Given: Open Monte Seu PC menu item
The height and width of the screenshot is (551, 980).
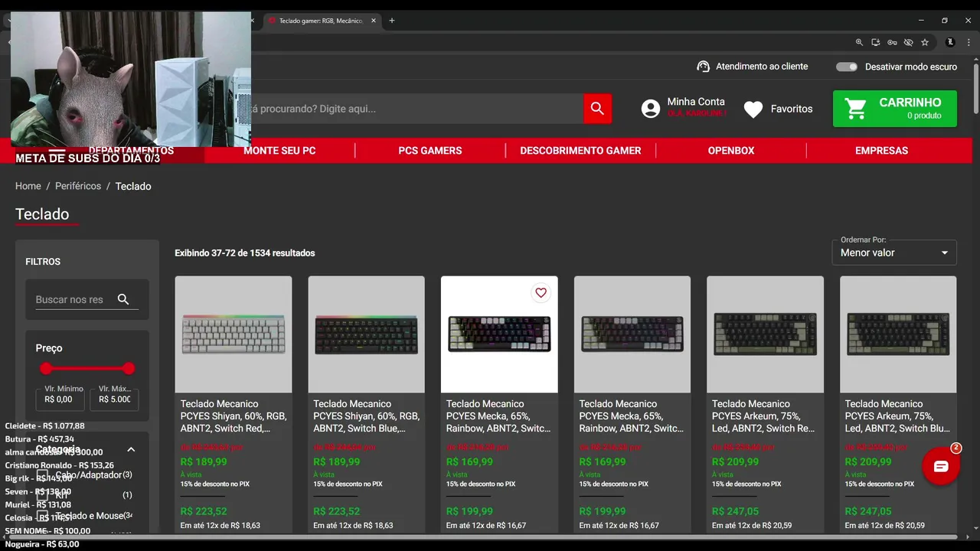Looking at the screenshot, I should 279,151.
